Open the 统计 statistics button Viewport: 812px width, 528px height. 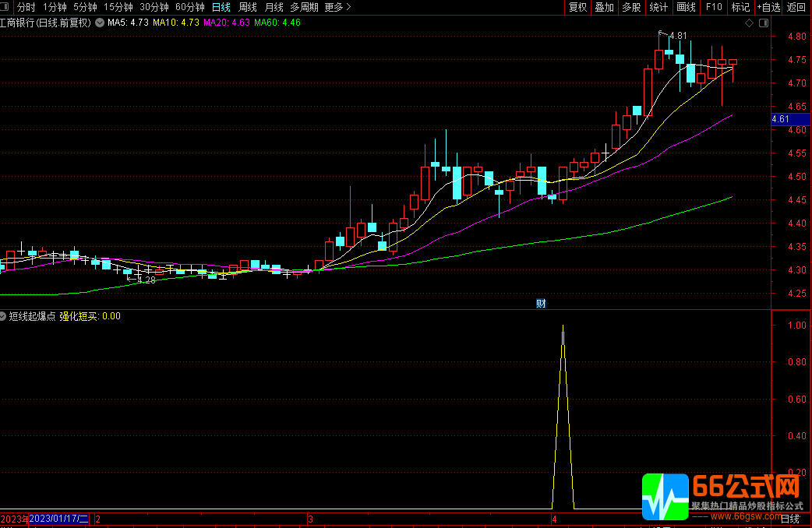(658, 7)
